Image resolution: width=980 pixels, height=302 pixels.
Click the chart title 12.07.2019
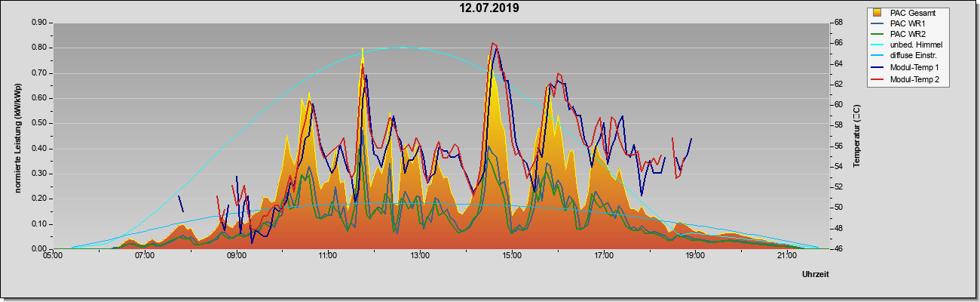(x=489, y=9)
